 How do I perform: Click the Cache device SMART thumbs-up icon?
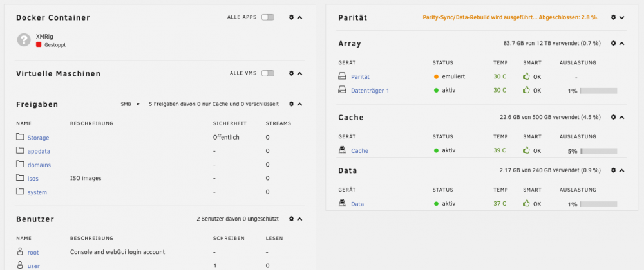[x=526, y=150]
